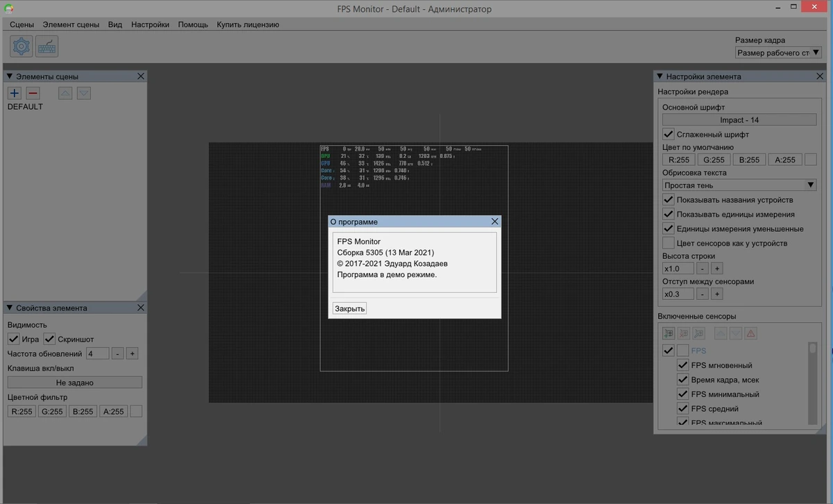
Task: Collapse the Элементы сцены panel triangle
Action: coord(10,76)
